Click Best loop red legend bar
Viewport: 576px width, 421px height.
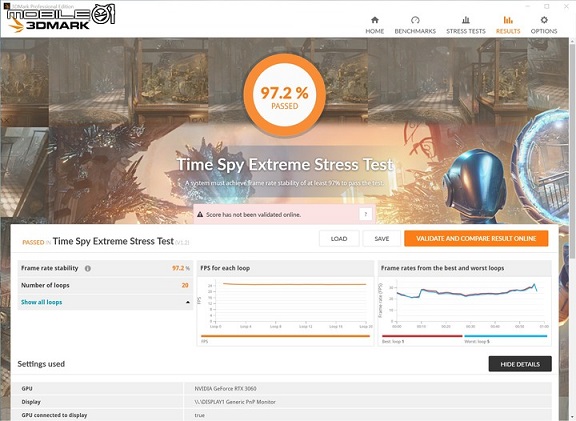[422, 336]
